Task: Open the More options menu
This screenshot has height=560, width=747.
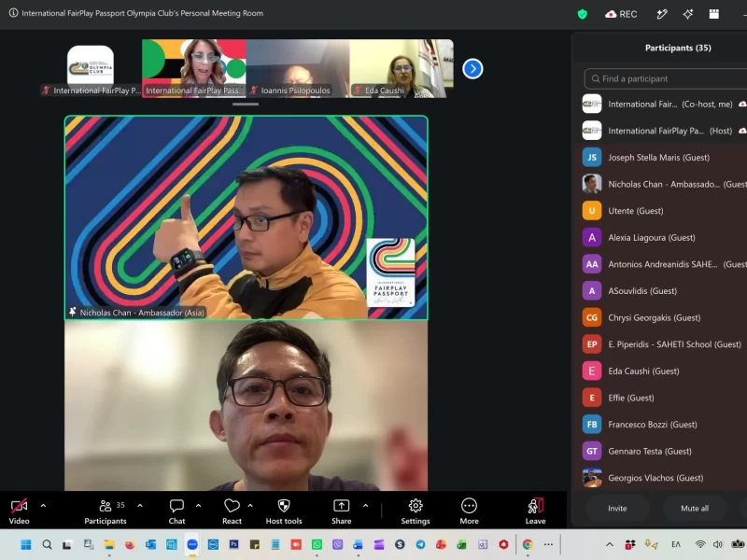Action: (x=470, y=511)
